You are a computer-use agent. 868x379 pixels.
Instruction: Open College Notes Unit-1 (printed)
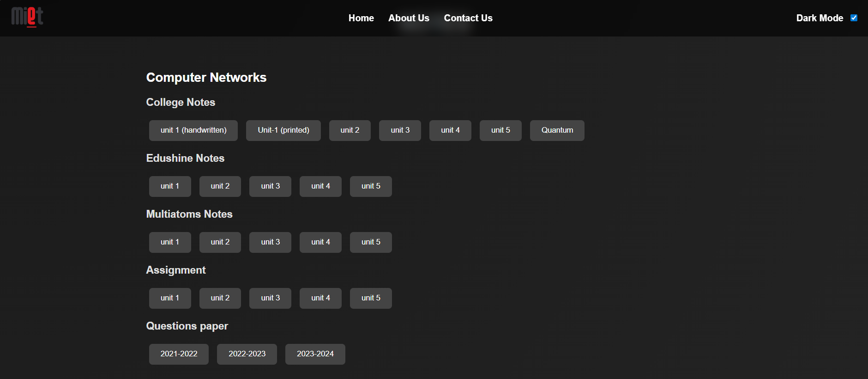point(283,130)
